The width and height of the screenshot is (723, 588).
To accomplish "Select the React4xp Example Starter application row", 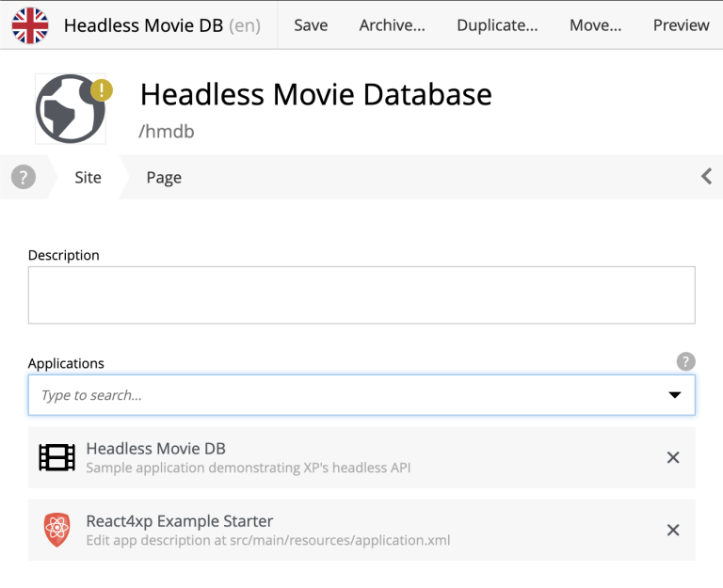I will point(361,530).
